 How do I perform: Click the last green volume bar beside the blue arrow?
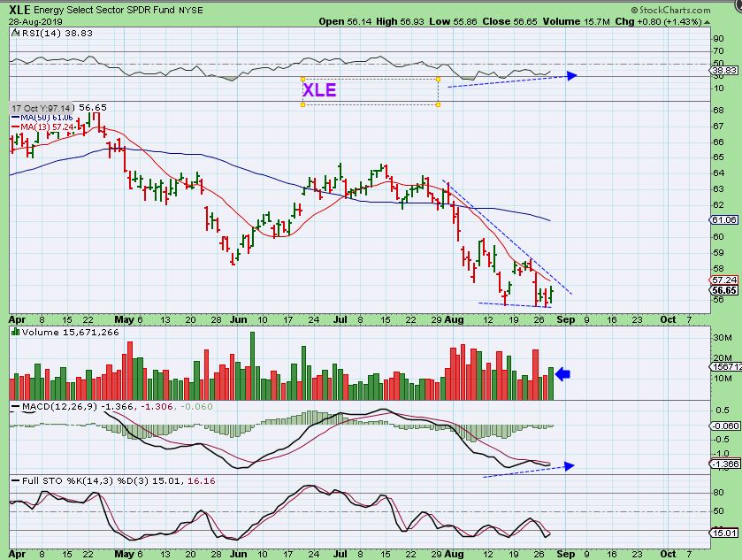[x=551, y=384]
